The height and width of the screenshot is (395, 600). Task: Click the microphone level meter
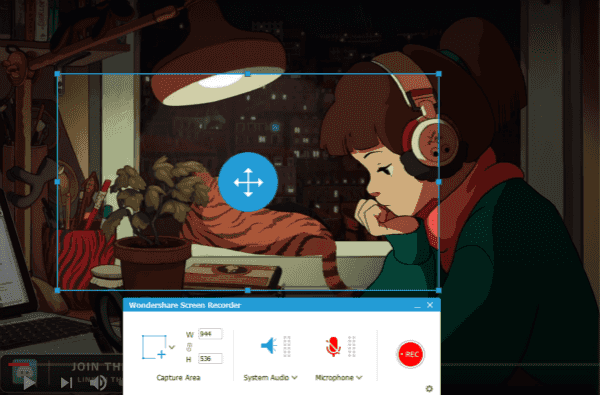coord(352,346)
